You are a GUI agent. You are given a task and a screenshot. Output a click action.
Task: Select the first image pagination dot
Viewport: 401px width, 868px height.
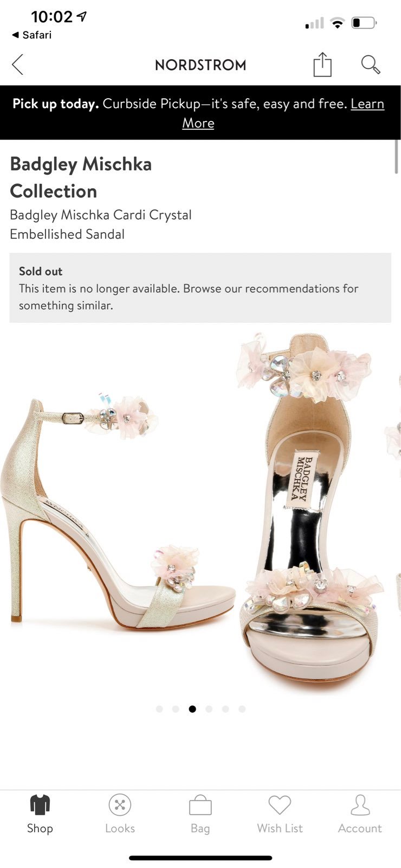point(159,709)
